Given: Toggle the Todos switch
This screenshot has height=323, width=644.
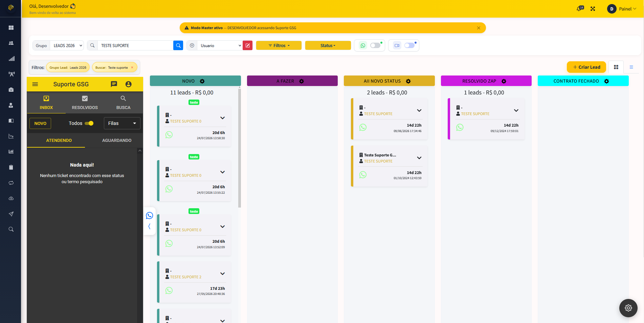Looking at the screenshot, I should click(89, 123).
